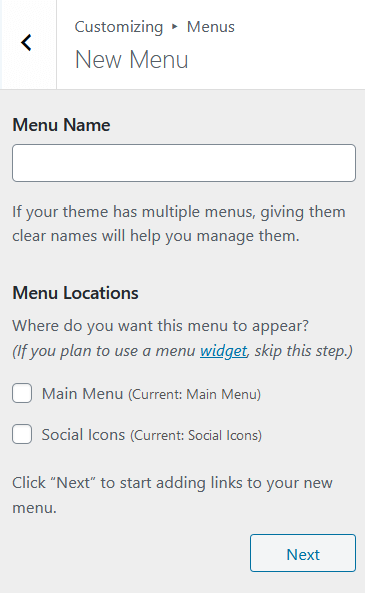Click the "(Current: Main Menu)" note
The image size is (365, 593).
point(195,394)
